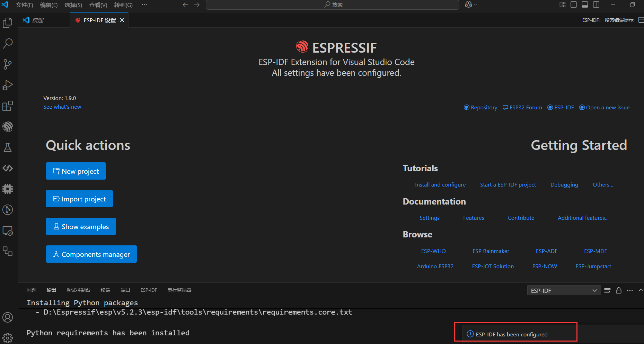Close the ESP-IDF 设置 tab
Image resolution: width=644 pixels, height=344 pixels.
tap(122, 20)
